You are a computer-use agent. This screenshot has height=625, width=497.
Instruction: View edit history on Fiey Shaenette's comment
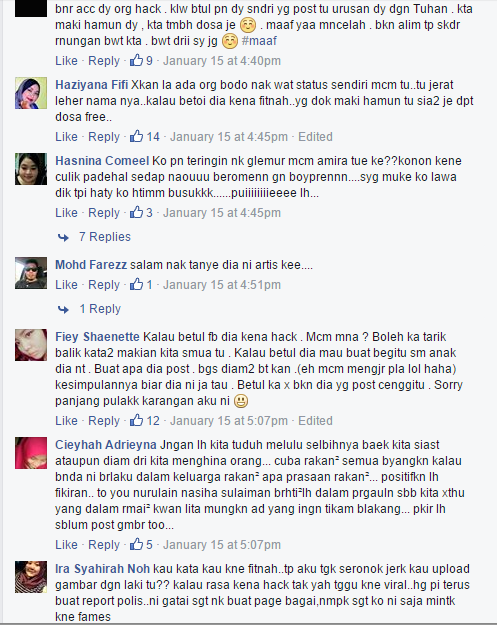[x=315, y=421]
